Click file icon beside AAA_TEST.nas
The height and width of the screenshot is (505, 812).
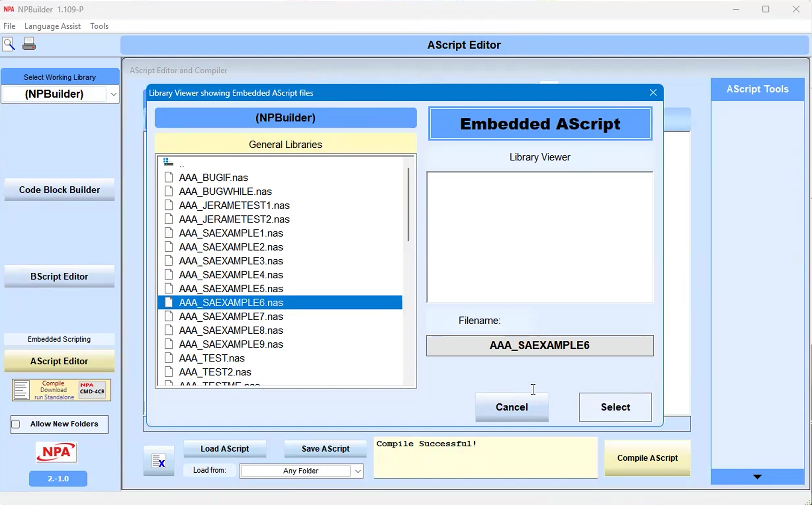point(169,358)
